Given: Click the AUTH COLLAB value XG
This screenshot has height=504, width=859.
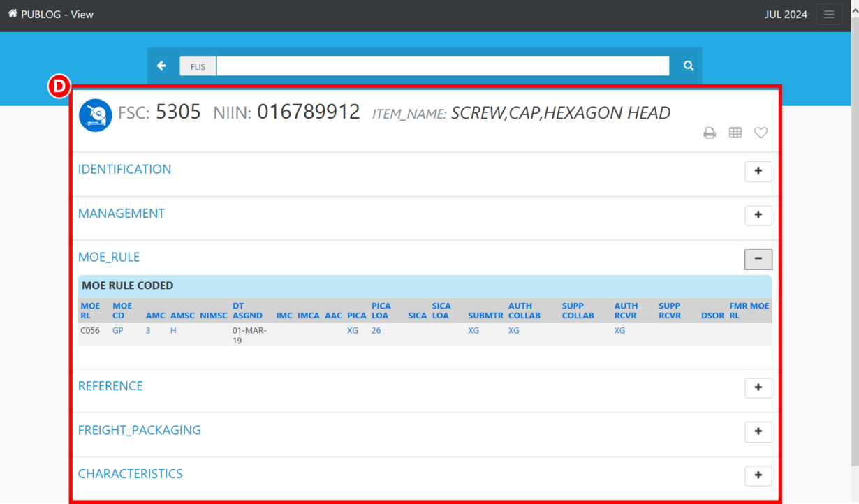Looking at the screenshot, I should [514, 331].
